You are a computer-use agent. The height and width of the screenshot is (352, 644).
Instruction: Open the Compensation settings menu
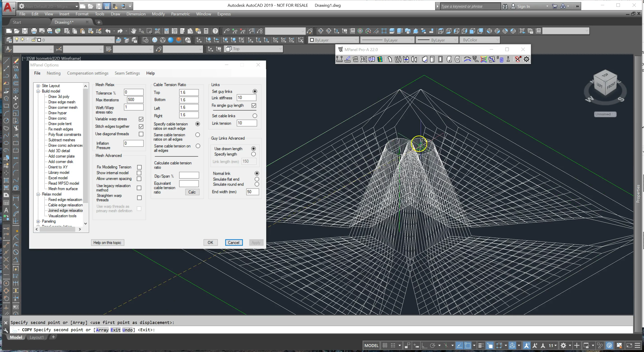point(88,73)
